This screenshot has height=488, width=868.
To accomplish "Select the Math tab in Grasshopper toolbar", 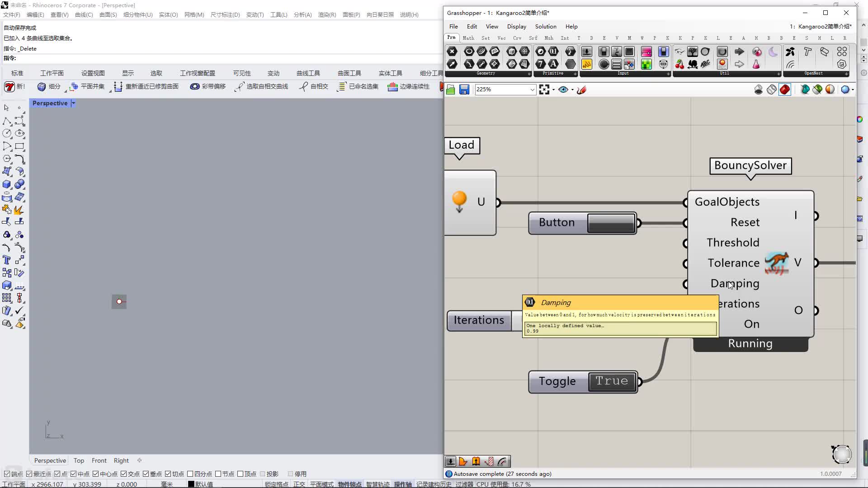I will 468,38.
